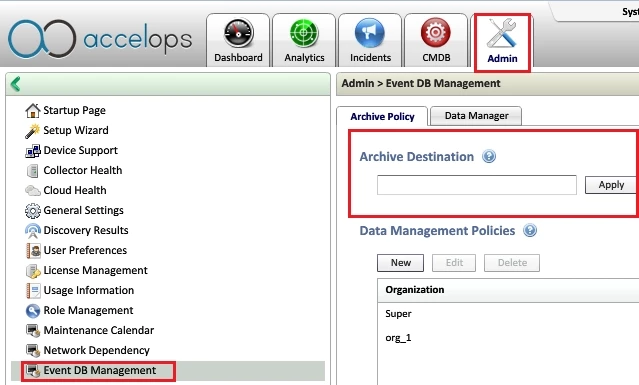Open help for Data Management Policies

pyautogui.click(x=530, y=230)
